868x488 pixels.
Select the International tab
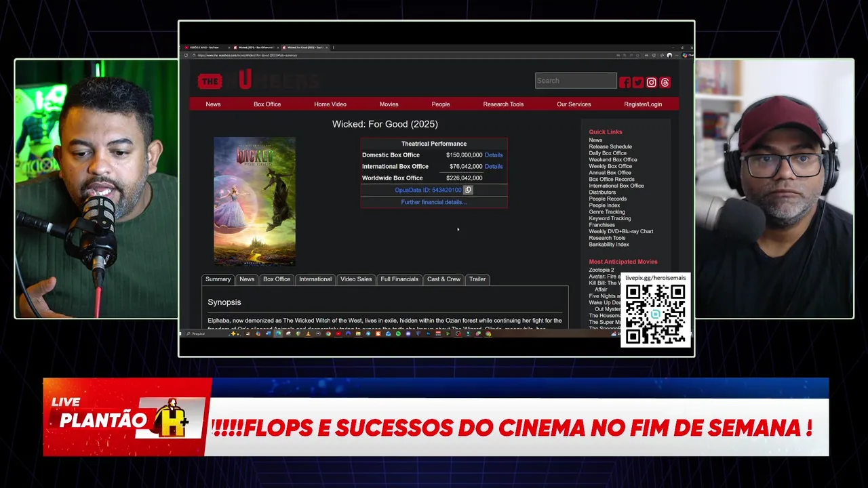(315, 279)
